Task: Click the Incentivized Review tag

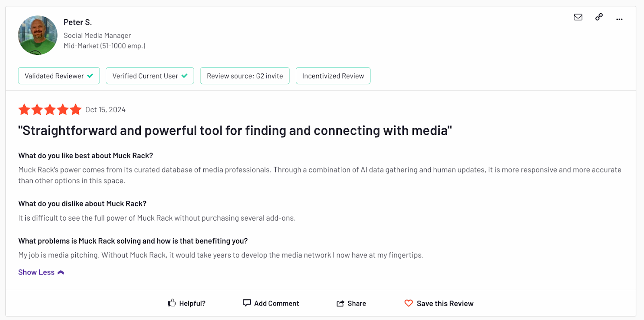Action: coord(333,76)
